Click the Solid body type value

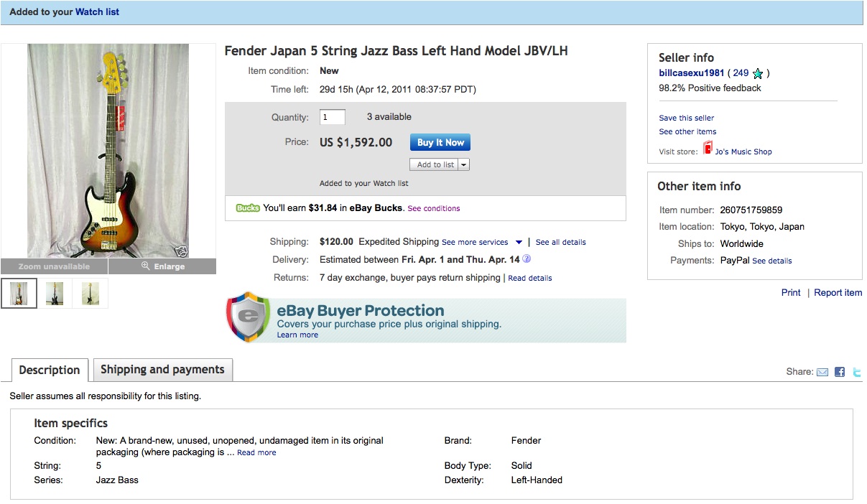521,465
